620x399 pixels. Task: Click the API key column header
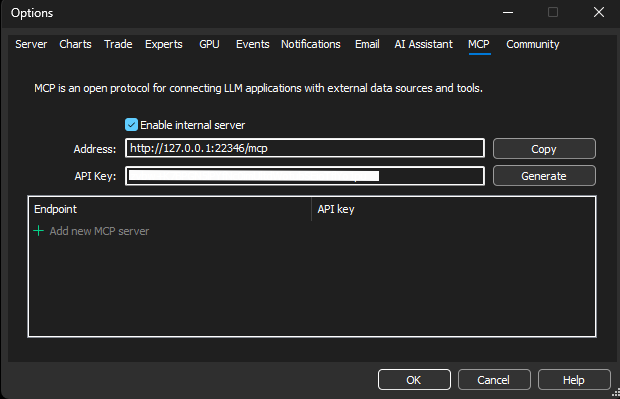(453, 209)
